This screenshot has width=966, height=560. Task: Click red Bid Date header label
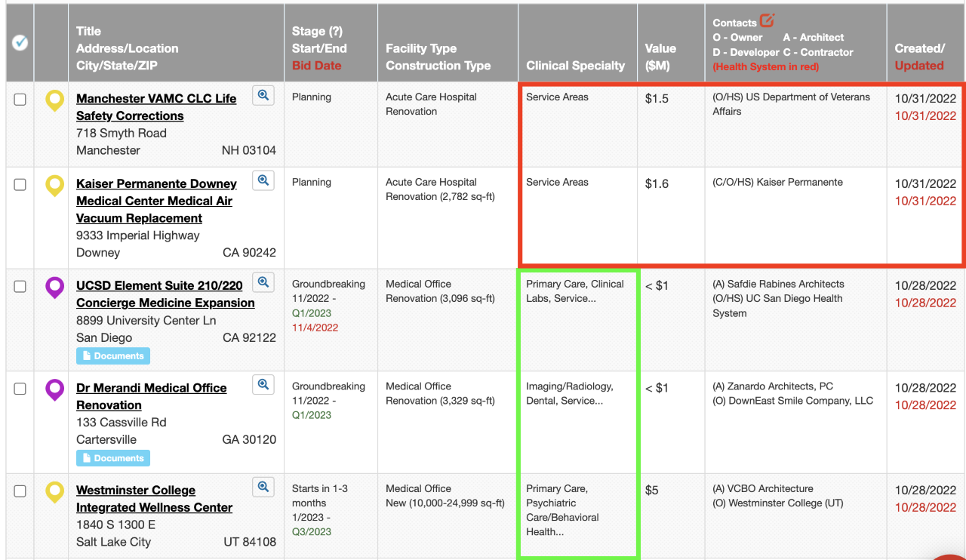point(316,66)
